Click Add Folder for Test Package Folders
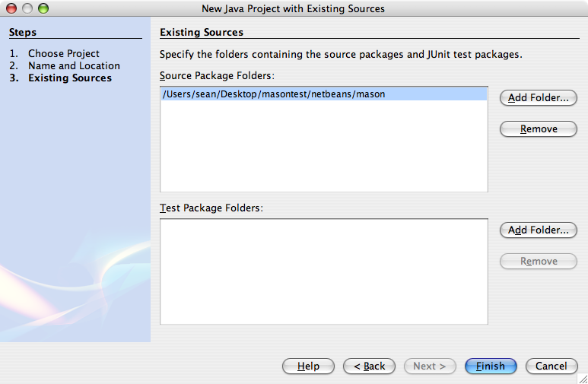 pyautogui.click(x=538, y=230)
